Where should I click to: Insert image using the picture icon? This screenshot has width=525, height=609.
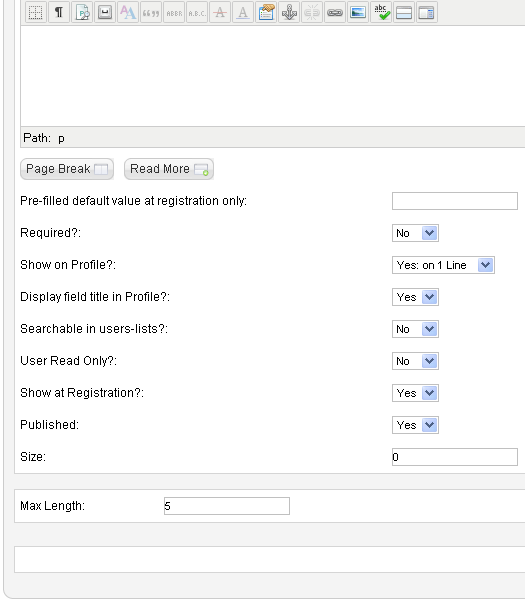[x=358, y=13]
